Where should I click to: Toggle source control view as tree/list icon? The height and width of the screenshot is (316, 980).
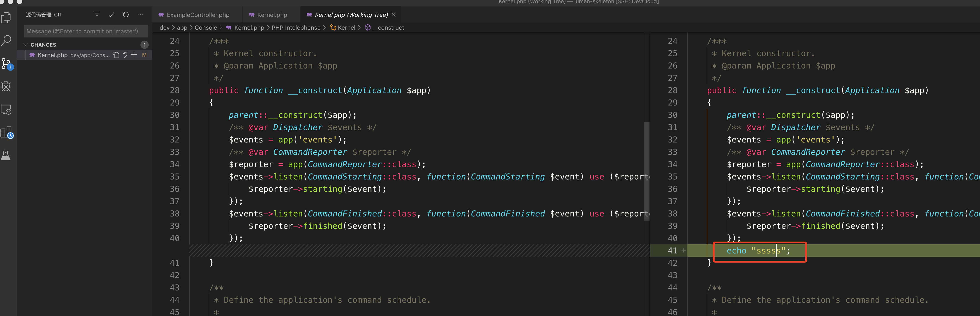97,14
